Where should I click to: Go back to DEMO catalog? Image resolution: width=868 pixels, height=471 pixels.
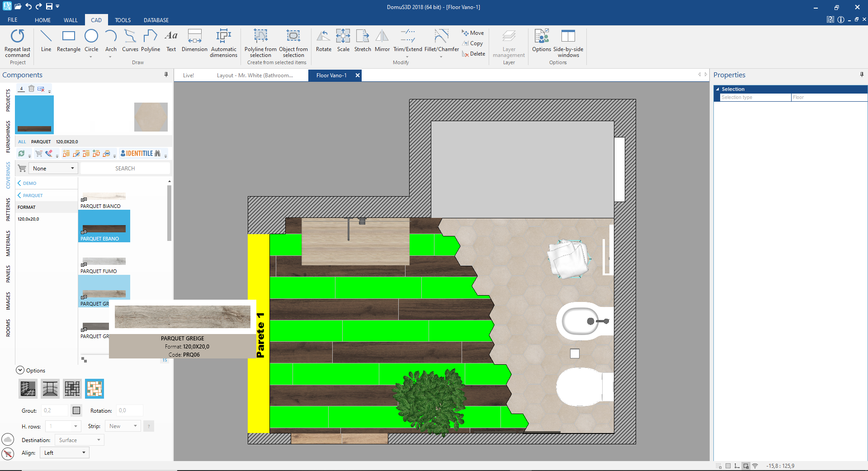[27, 183]
